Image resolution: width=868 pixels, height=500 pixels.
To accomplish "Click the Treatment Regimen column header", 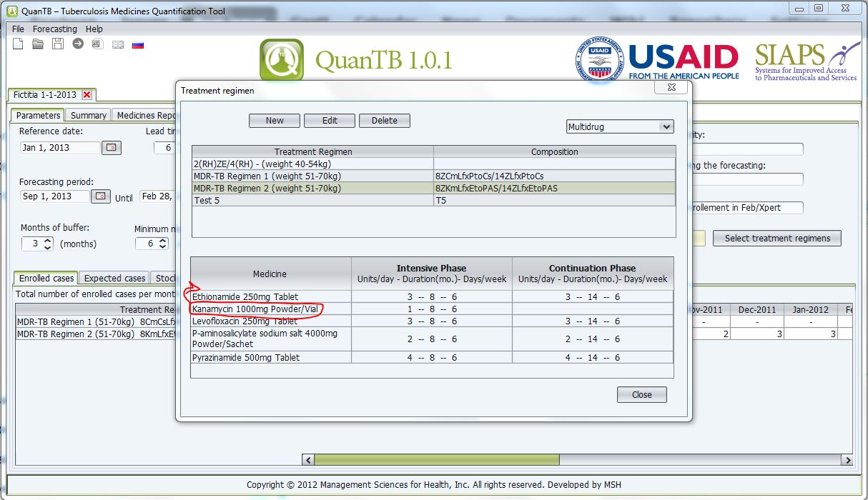I will pyautogui.click(x=313, y=151).
